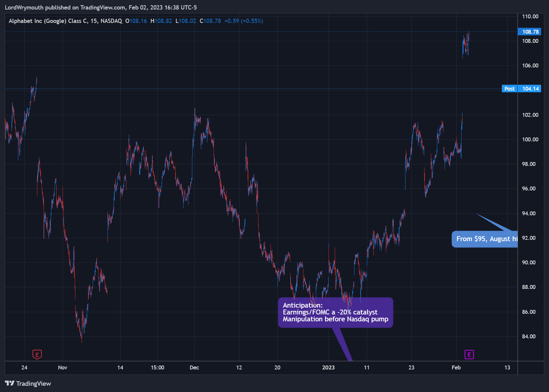Image resolution: width=549 pixels, height=392 pixels.
Task: Click the 88.00 price axis label
Action: [x=529, y=287]
